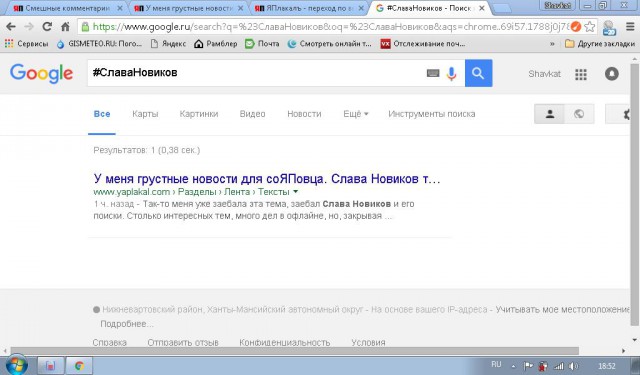640x375 pixels.
Task: Open the network signal tray icon
Action: 558,366
